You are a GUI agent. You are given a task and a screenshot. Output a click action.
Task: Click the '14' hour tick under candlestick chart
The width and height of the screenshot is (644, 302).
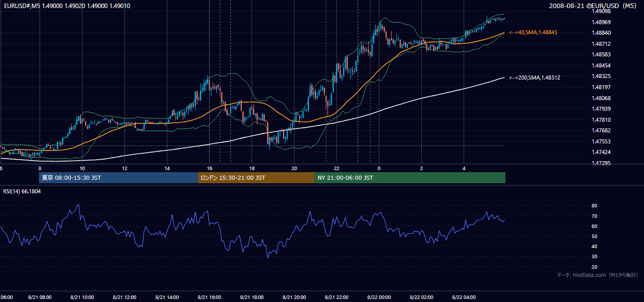167,168
